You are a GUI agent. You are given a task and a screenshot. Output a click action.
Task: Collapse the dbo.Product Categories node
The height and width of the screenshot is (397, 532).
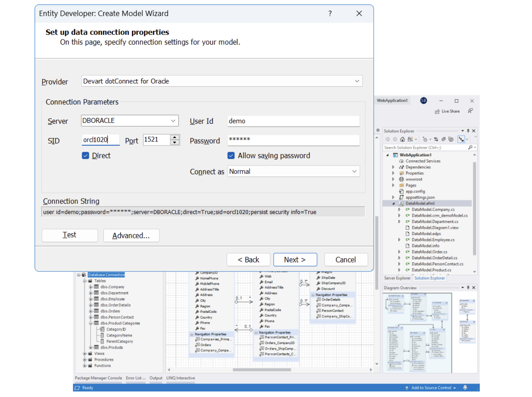pos(91,323)
